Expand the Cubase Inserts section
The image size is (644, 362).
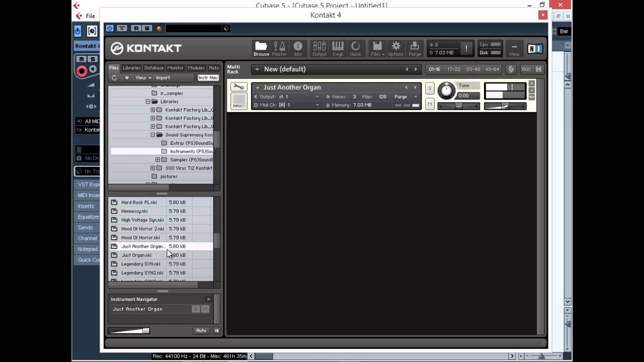86,206
